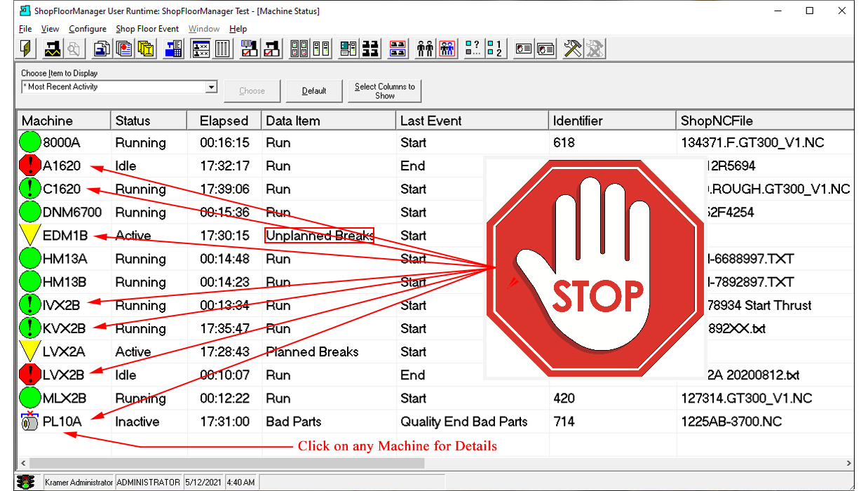Select the DNM6700 machine row
The image size is (868, 491).
tap(435, 212)
